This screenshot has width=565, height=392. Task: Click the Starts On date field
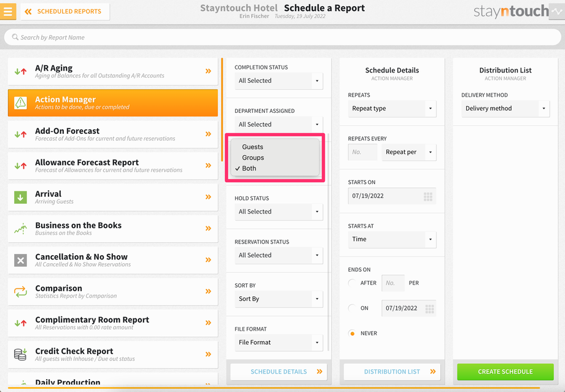click(392, 196)
